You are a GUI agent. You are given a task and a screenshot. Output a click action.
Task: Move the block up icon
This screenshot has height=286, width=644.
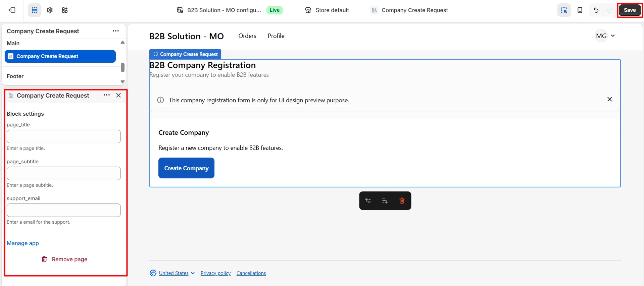click(x=368, y=201)
